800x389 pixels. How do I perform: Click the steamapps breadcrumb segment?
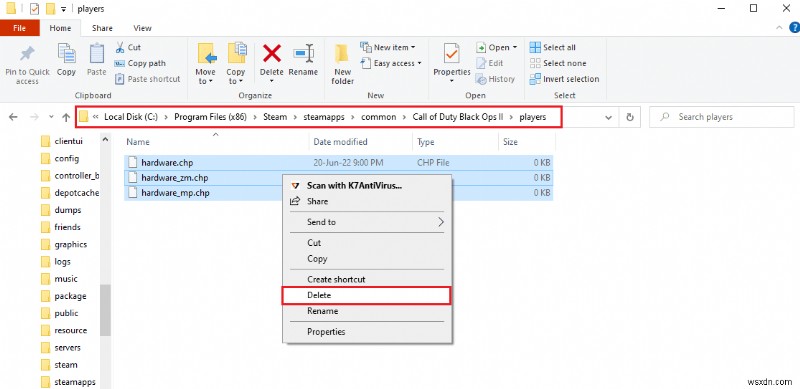point(324,117)
